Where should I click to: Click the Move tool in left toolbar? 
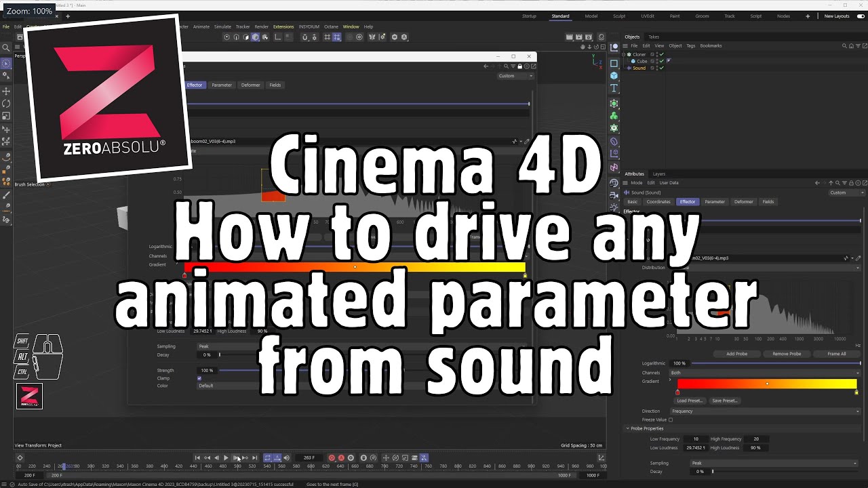pos(6,91)
